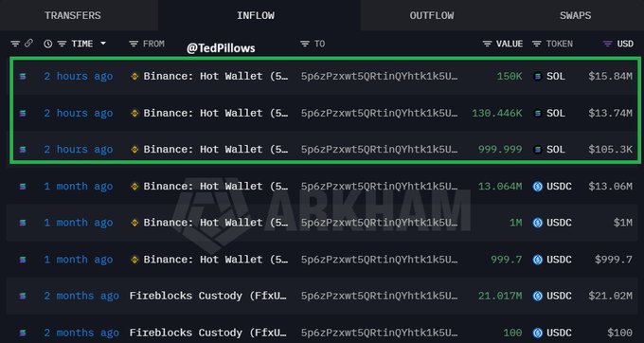Open '2 hours ago' link on 150K row
644x343 pixels.
tap(79, 77)
